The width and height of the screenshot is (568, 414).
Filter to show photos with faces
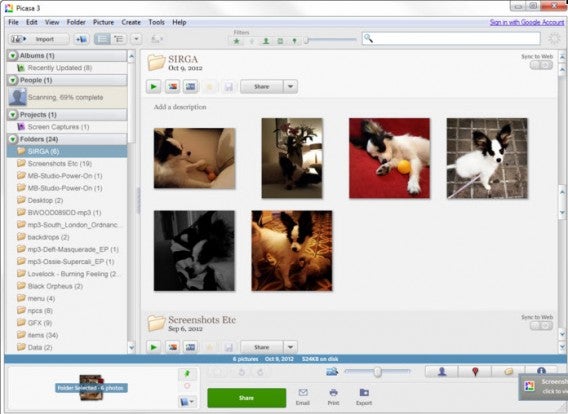[x=266, y=41]
